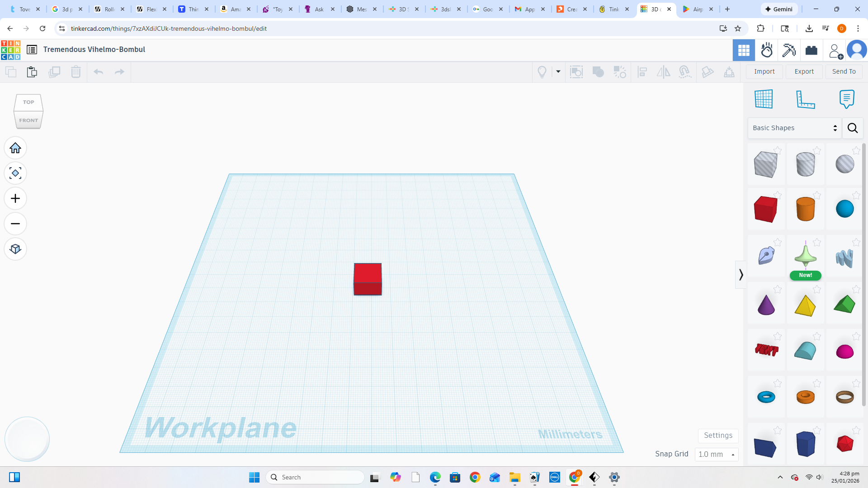Open the design list icon beside title
Viewport: 868px width, 488px height.
[x=32, y=50]
